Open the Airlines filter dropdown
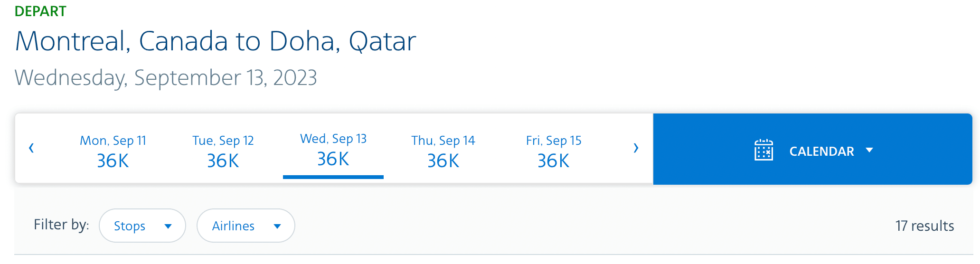 coord(245,226)
